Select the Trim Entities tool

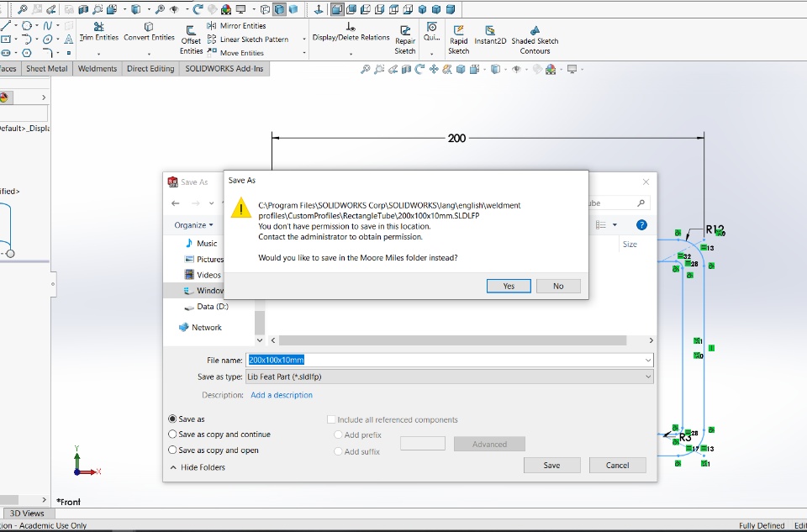(x=99, y=31)
